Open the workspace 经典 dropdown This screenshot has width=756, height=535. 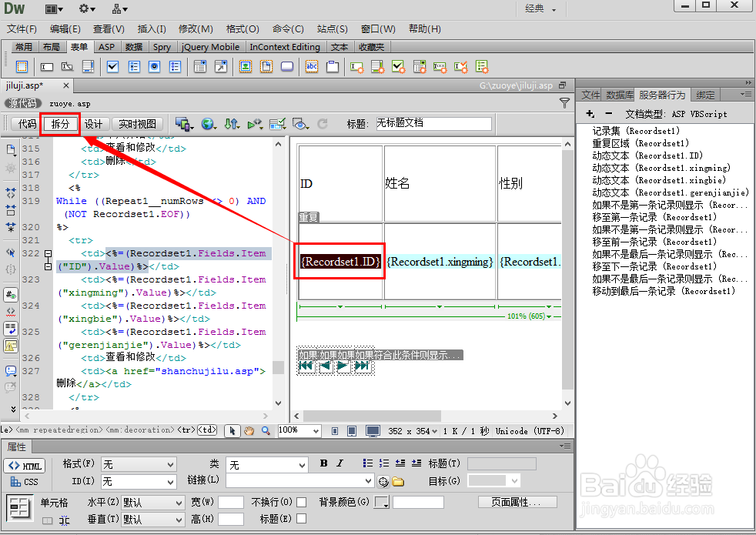tap(540, 8)
